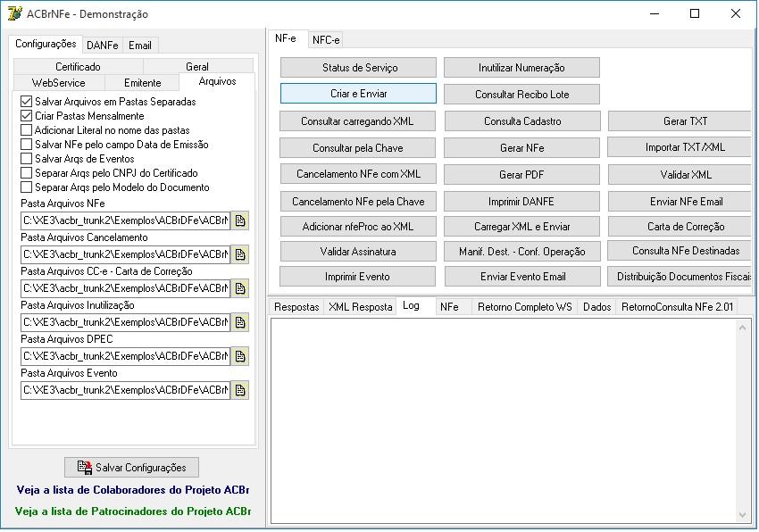Browse folder for Pasta Arquivos Cancelamento
Viewport: 759px width, 532px height.
[240, 254]
